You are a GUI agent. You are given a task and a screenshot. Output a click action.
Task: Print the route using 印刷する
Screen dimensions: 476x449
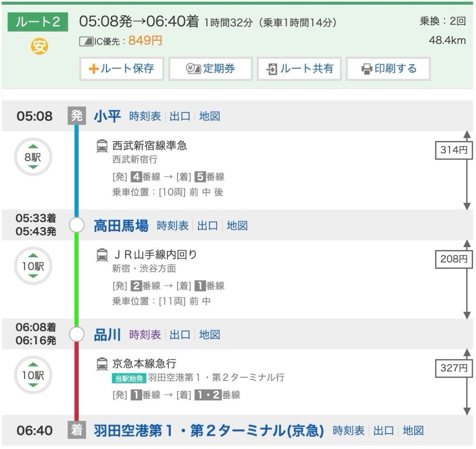(x=388, y=69)
